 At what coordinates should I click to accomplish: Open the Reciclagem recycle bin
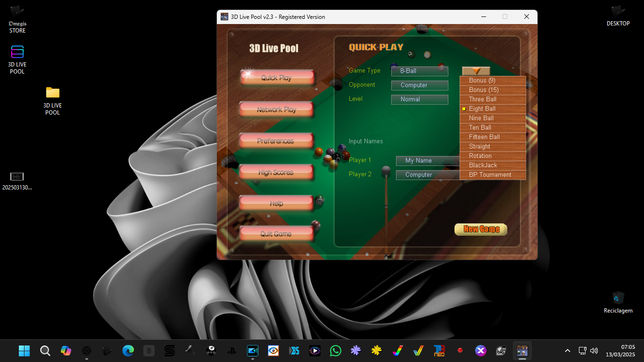[x=618, y=302]
